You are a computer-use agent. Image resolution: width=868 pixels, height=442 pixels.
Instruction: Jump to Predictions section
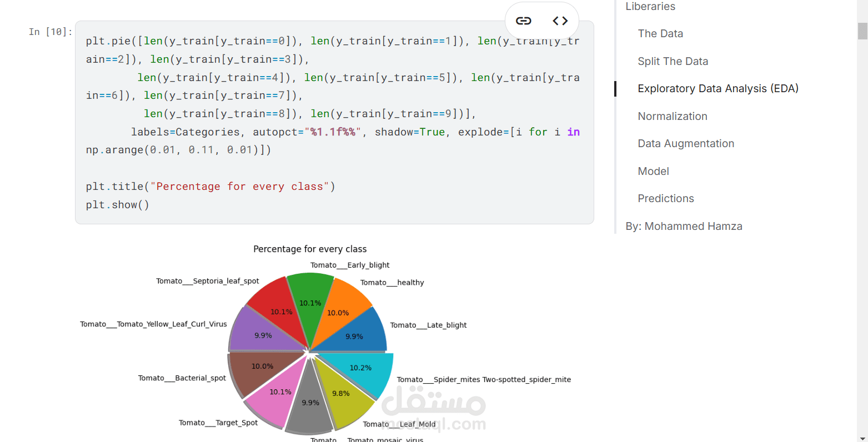pos(666,199)
